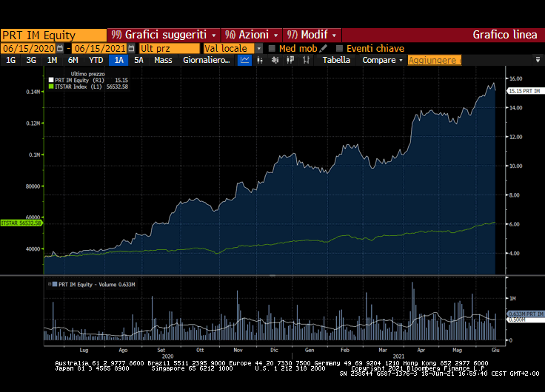Expand the Val locale currency dropdown
The width and height of the screenshot is (545, 392).
(259, 48)
